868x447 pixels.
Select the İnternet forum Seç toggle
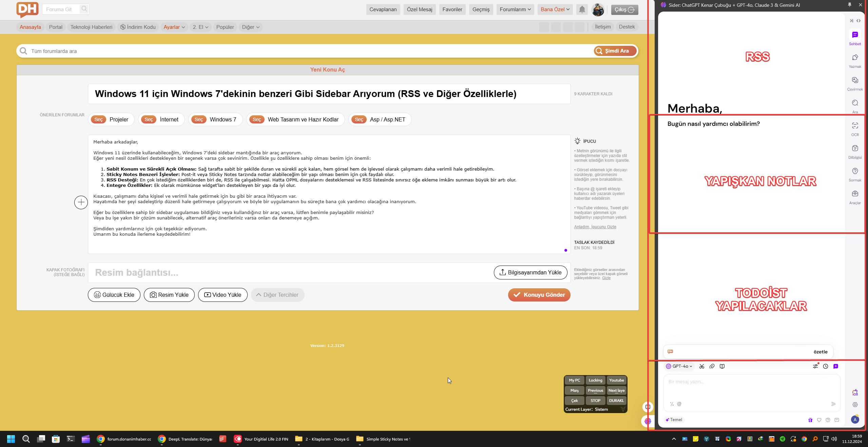pos(149,119)
